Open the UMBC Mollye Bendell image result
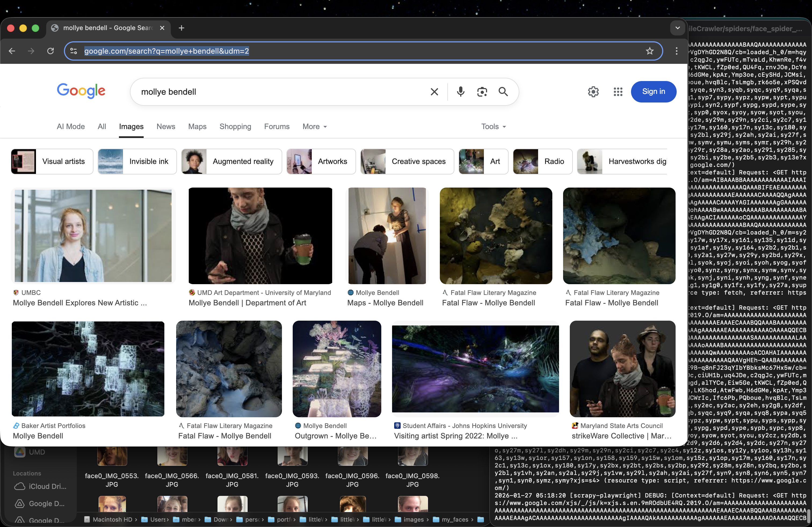 tap(93, 236)
